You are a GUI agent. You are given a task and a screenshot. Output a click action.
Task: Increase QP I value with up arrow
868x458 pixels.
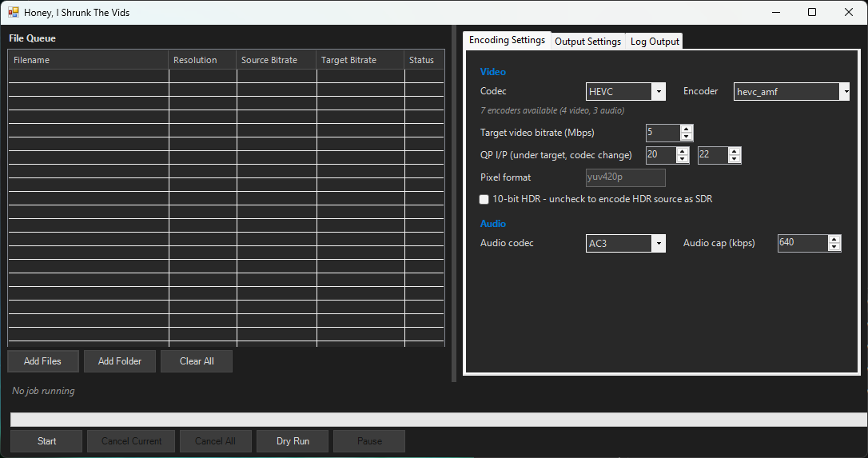683,151
